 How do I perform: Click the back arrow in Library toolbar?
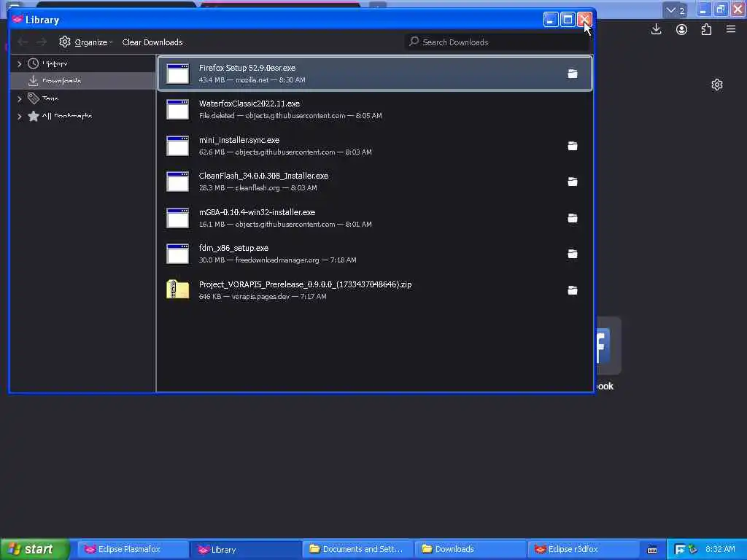(x=23, y=42)
